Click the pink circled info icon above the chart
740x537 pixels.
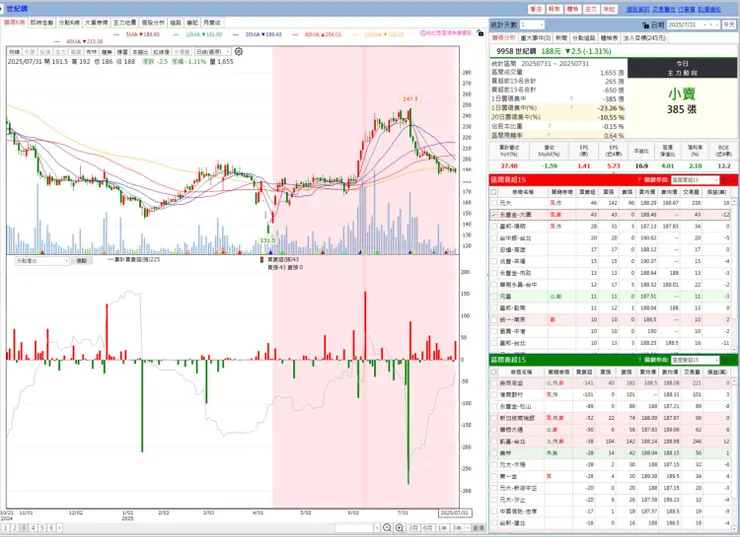423,33
